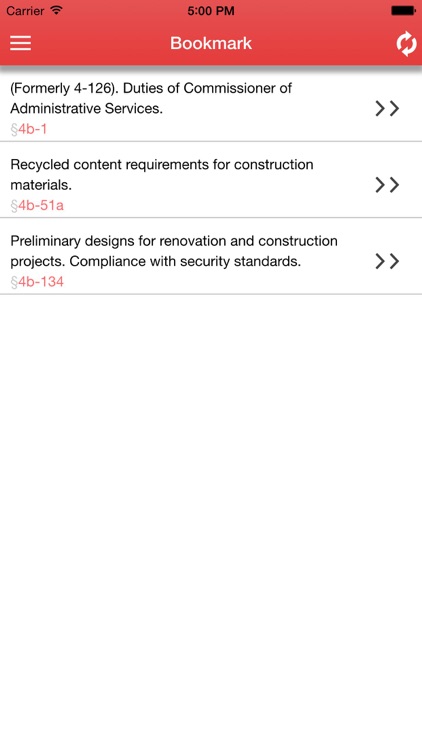Tap the battery icon in status bar
422x750 pixels.
click(403, 11)
